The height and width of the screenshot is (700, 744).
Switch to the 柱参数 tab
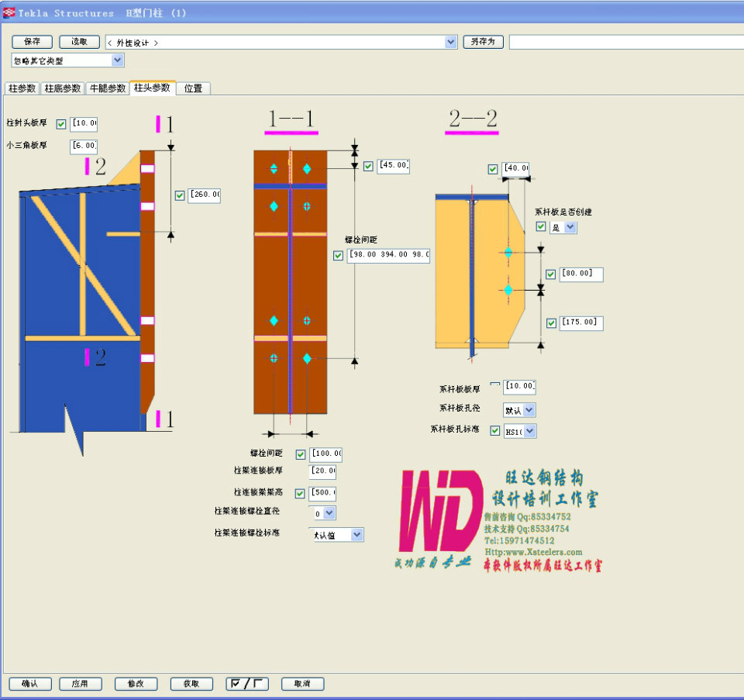[22, 88]
